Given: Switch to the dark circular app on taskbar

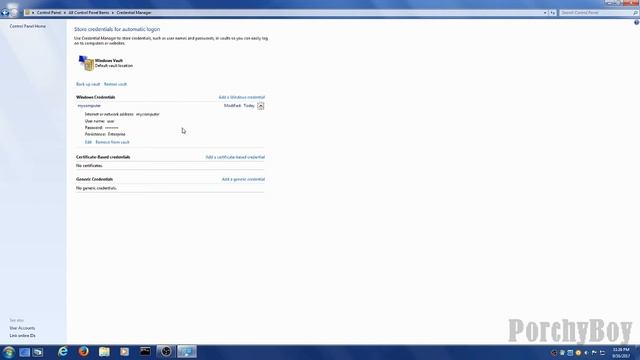Looking at the screenshot, I should click(x=166, y=351).
